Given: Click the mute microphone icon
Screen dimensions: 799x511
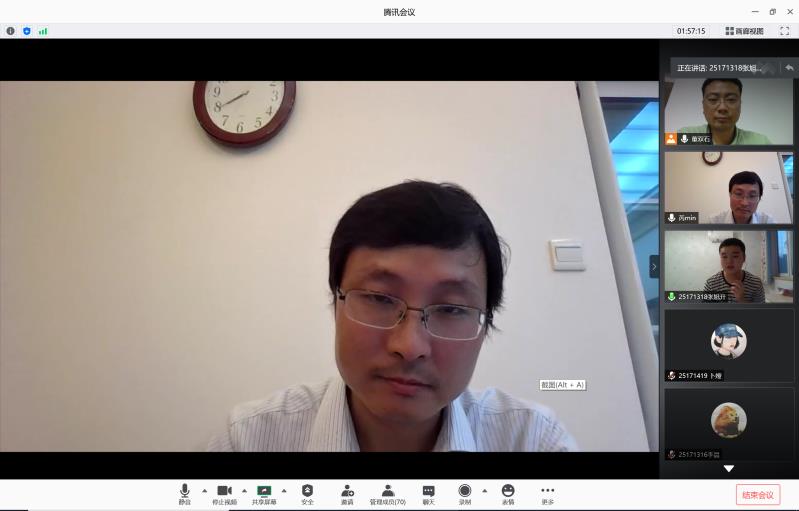Looking at the screenshot, I should coord(185,491).
